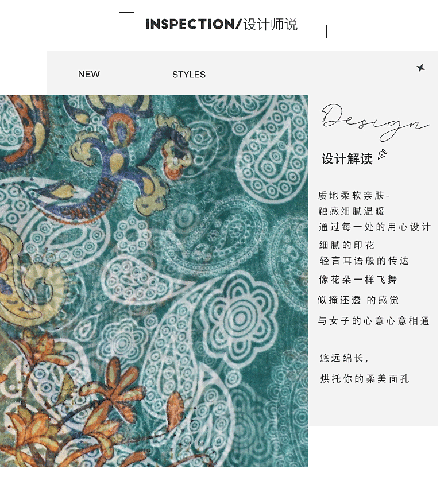
Task: Click the 设计解读 heading
Action: [347, 159]
